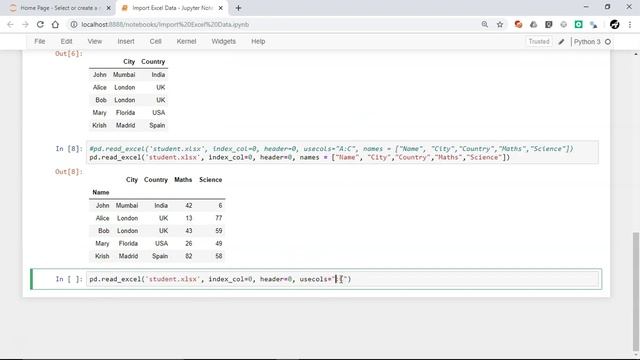Click the City header in Out[6] table

tap(129, 62)
